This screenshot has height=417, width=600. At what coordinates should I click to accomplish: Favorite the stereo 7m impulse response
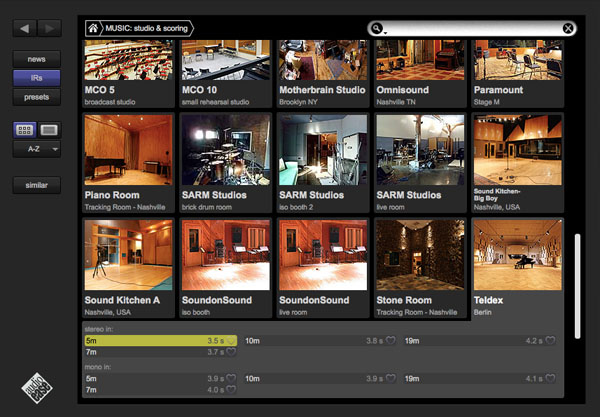tap(231, 352)
